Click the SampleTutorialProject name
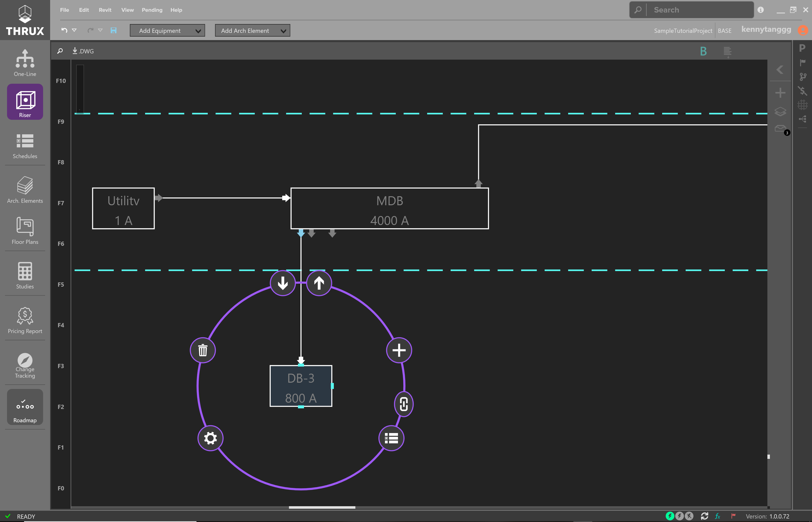This screenshot has width=812, height=522. tap(683, 31)
